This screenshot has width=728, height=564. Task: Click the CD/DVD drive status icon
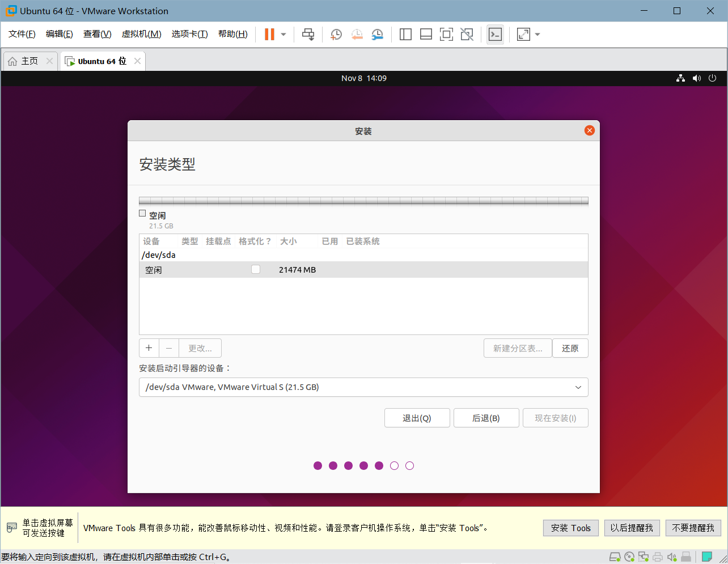tap(629, 557)
